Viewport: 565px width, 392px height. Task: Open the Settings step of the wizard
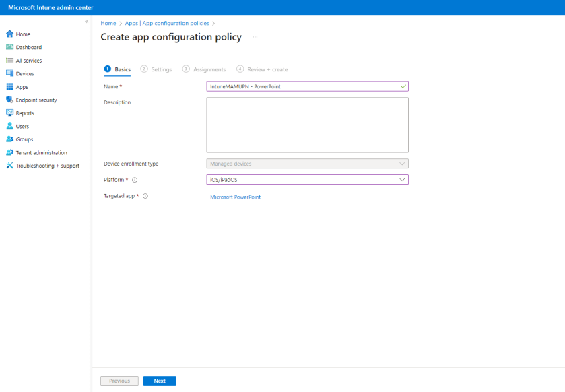(160, 69)
